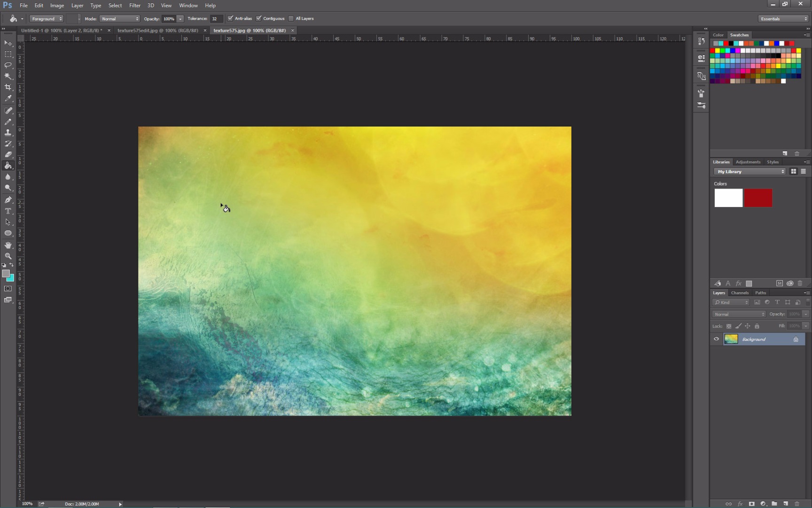Delete layer with Layers panel trash icon
The image size is (812, 508).
(796, 503)
